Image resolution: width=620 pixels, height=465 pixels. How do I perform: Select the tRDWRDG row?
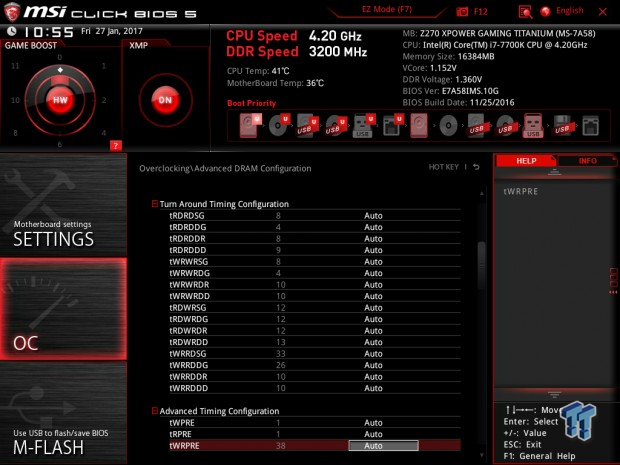[315, 319]
